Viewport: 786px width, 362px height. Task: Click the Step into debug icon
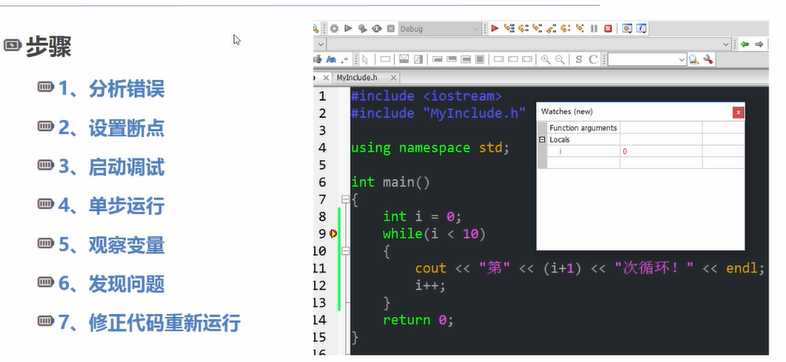click(537, 29)
